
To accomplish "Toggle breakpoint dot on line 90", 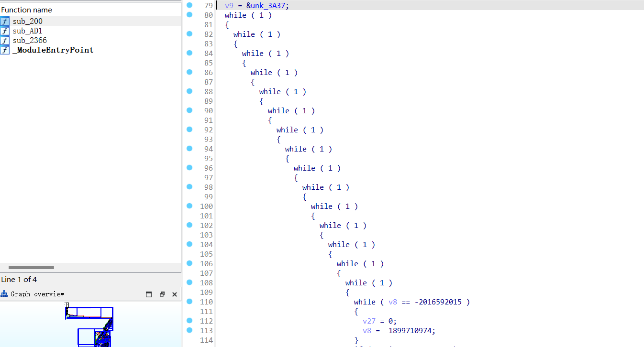I will 189,110.
